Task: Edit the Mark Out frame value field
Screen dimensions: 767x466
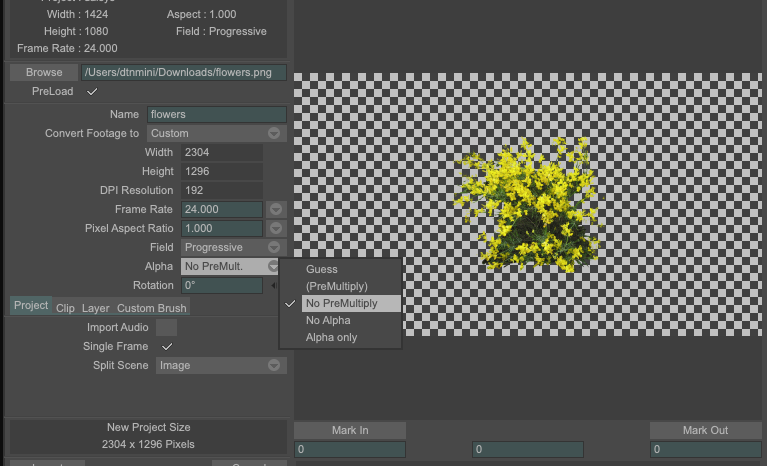Action: click(x=705, y=449)
